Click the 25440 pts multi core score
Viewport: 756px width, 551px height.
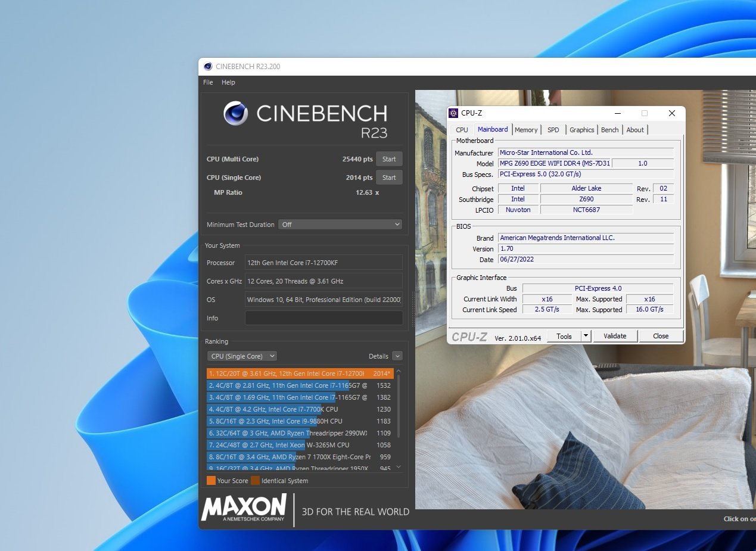point(357,159)
